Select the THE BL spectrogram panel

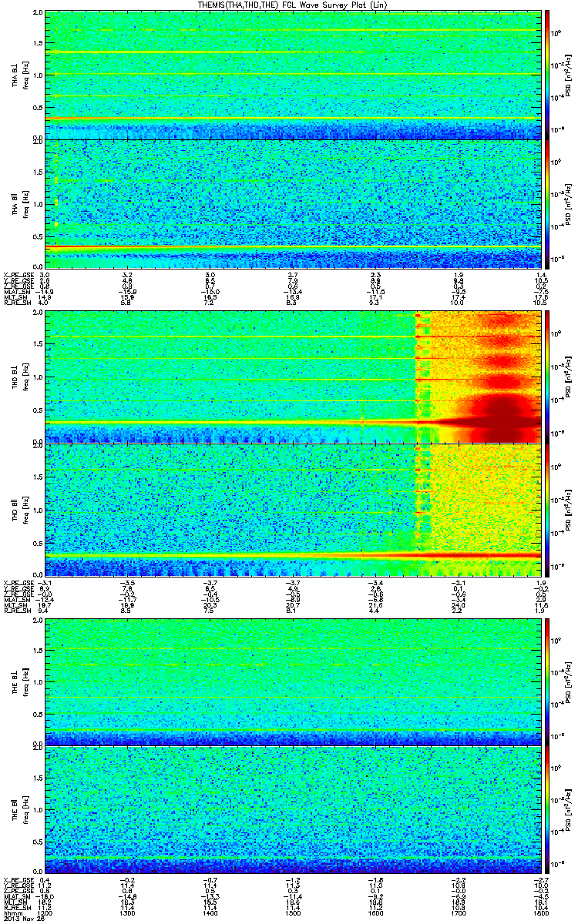click(293, 682)
